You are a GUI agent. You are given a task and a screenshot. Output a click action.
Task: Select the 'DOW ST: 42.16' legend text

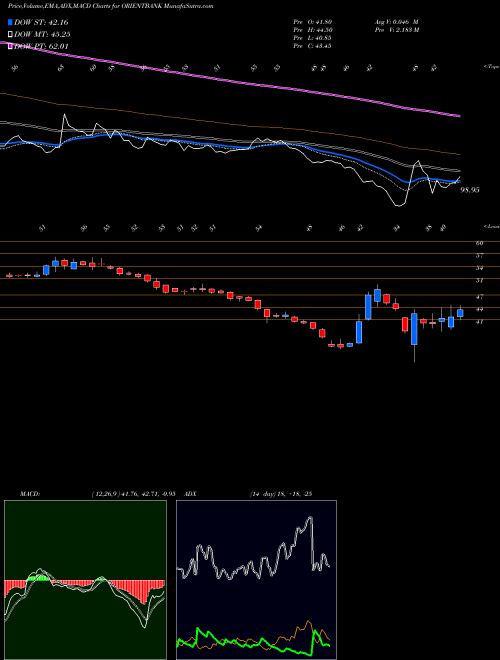point(41,22)
